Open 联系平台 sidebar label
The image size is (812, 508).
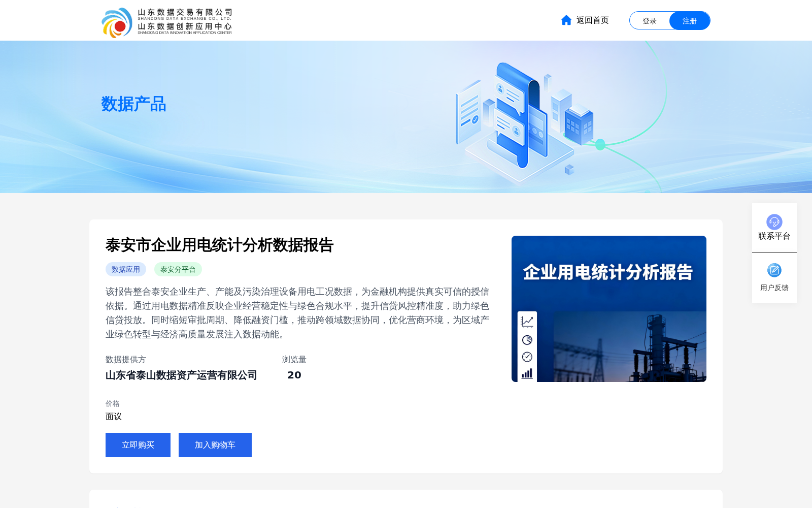pos(774,236)
